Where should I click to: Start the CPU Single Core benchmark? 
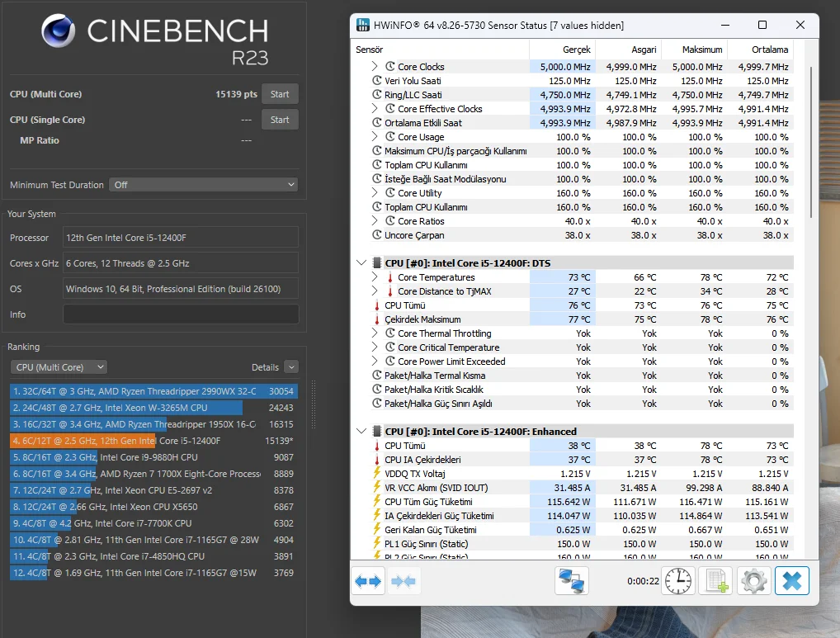(x=280, y=120)
